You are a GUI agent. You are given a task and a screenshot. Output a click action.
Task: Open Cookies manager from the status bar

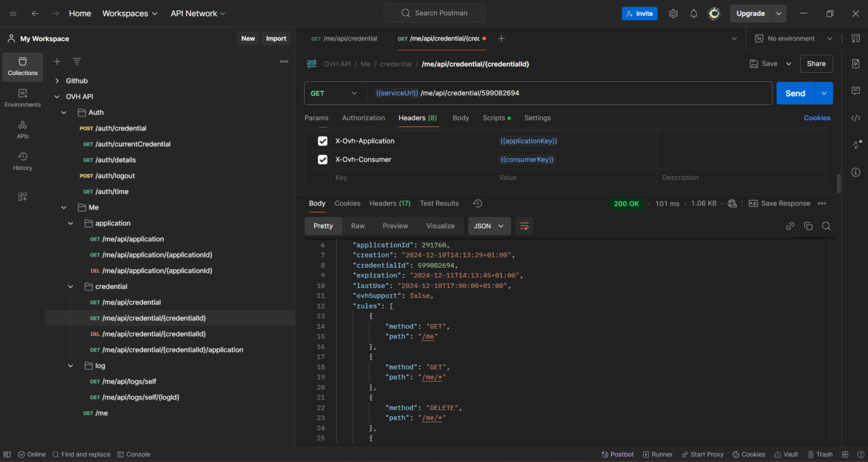pos(749,454)
